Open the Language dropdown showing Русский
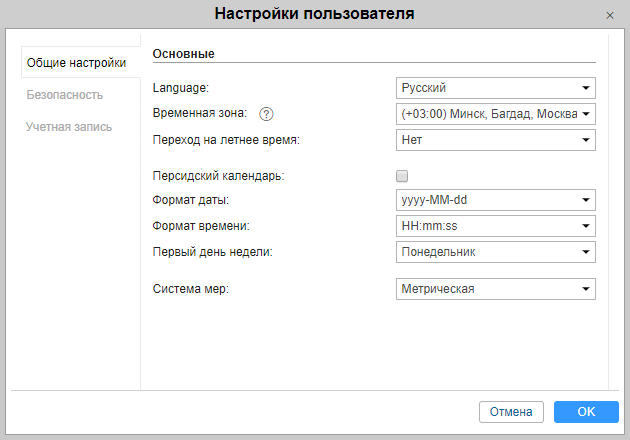The width and height of the screenshot is (630, 440). tap(495, 88)
